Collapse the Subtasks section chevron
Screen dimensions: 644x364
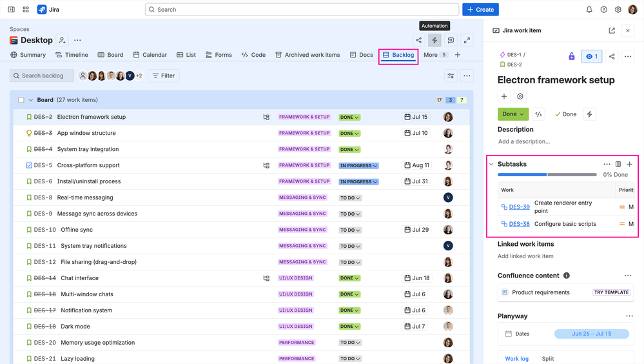[491, 164]
